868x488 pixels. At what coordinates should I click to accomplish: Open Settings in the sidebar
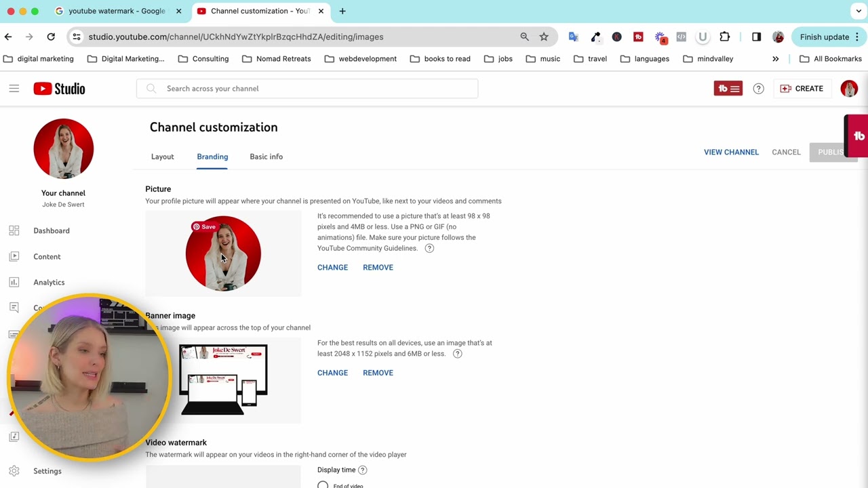(47, 471)
